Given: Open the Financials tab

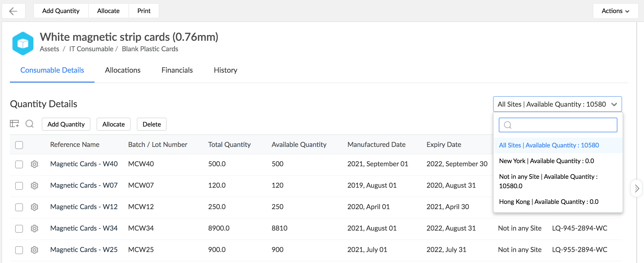Looking at the screenshot, I should coord(177,70).
